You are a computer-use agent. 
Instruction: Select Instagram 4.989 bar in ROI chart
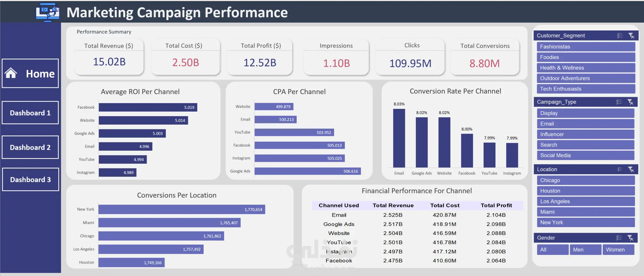[117, 172]
